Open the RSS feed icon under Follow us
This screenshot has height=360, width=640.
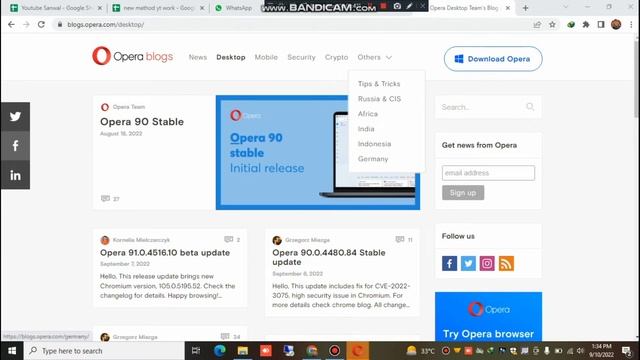pyautogui.click(x=506, y=263)
